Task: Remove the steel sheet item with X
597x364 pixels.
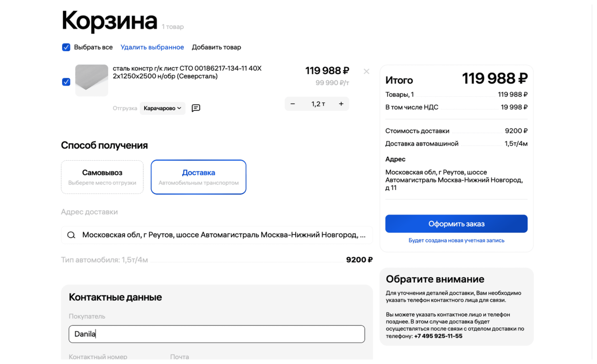Action: pos(366,71)
